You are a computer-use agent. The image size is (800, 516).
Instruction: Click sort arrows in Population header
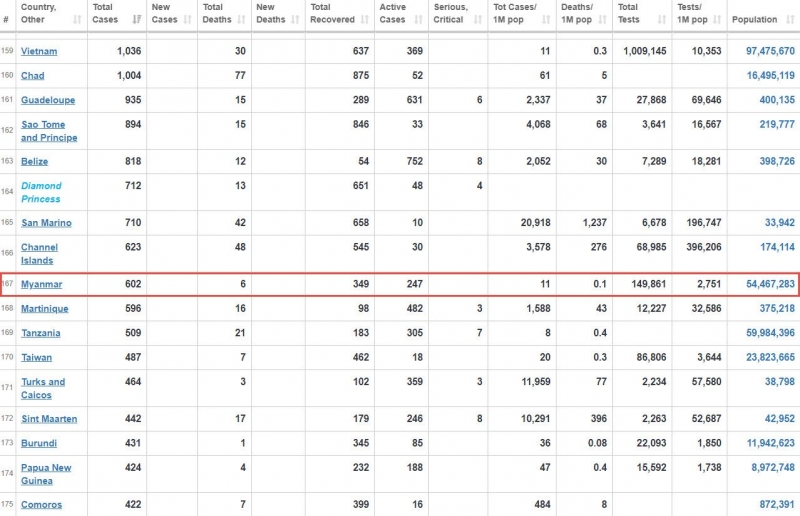(789, 20)
